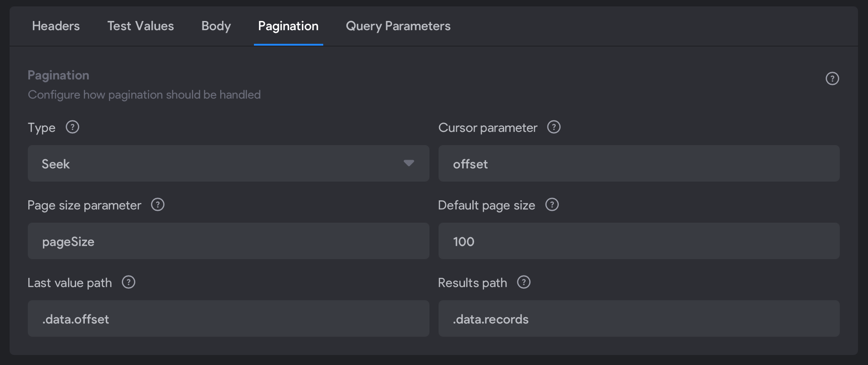This screenshot has width=868, height=365.
Task: Click the Results path help icon
Action: coord(523,282)
